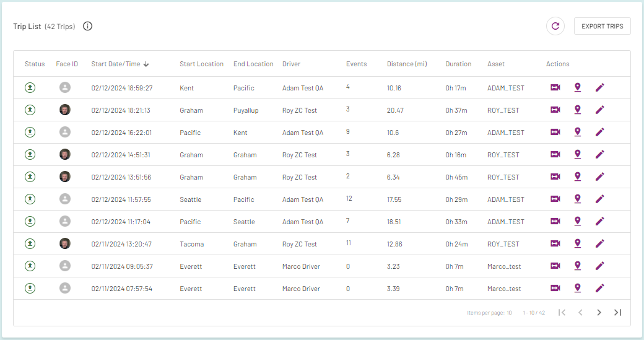Open the Trip List info icon
The height and width of the screenshot is (340, 644).
pos(87,26)
